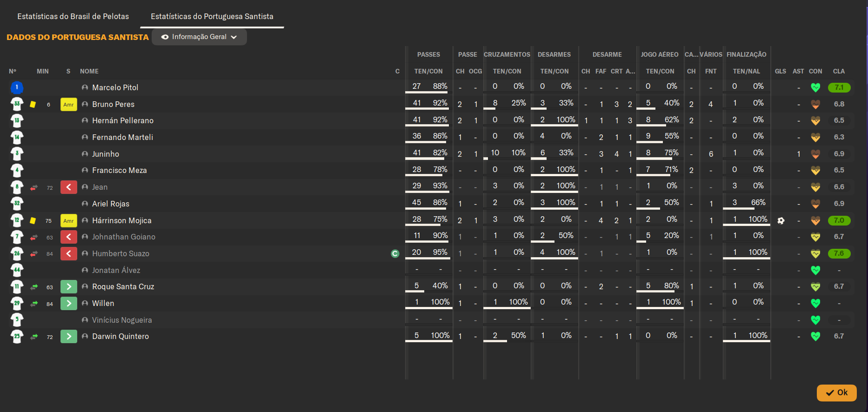Click Hernán Pellerano's shirt icon

(x=17, y=121)
